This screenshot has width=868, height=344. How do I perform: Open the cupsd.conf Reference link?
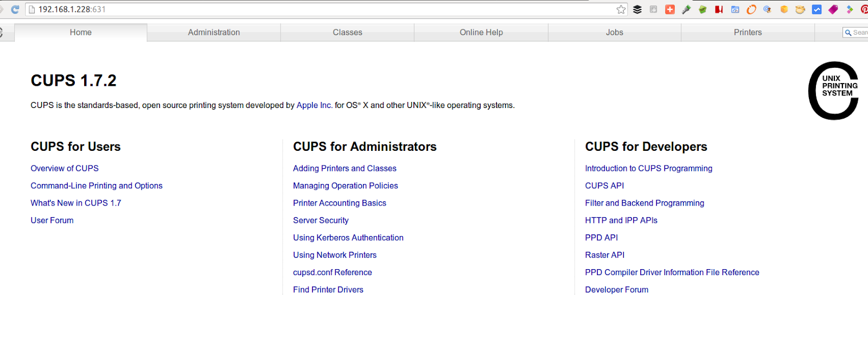coord(332,272)
